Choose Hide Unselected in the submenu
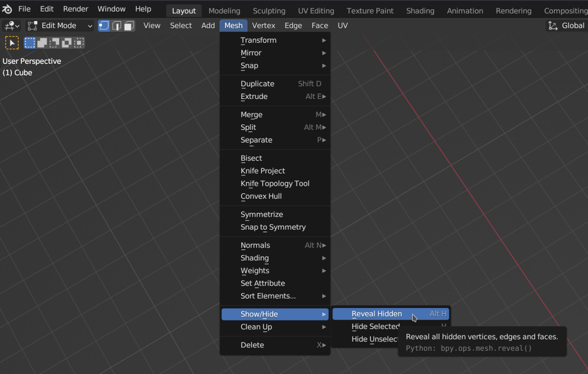Viewport: 588px width, 374px height. tap(375, 340)
